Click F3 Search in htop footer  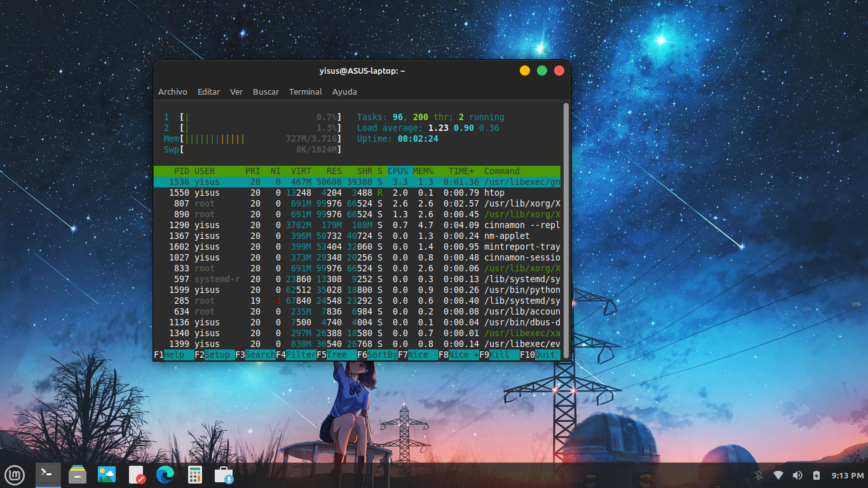pyautogui.click(x=255, y=355)
